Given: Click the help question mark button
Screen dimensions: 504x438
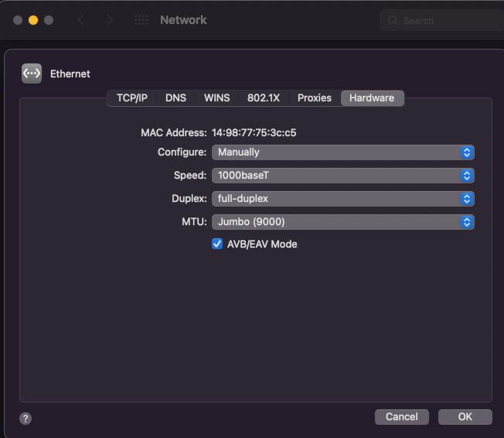Looking at the screenshot, I should click(26, 418).
